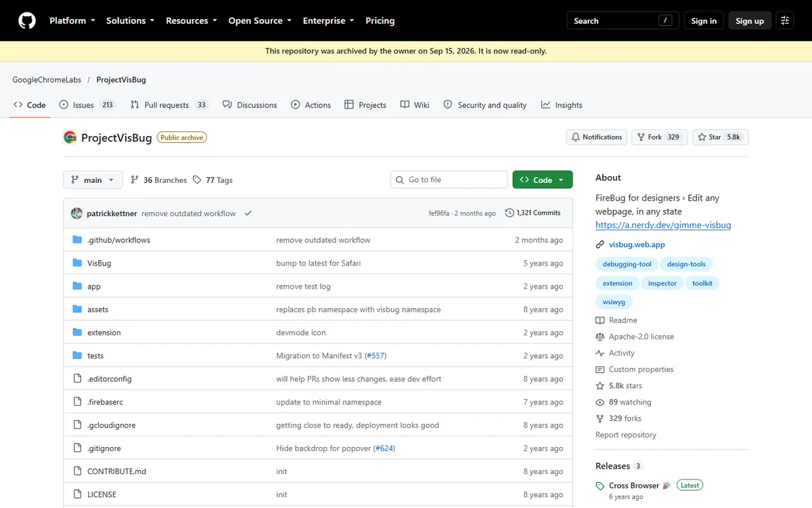812x508 pixels.
Task: Click the Notifications bell button
Action: coord(596,137)
